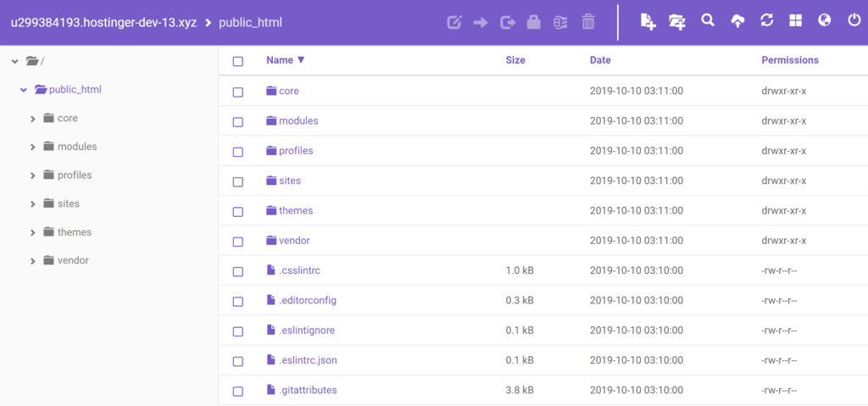Expand the core folder in sidebar tree
The width and height of the screenshot is (868, 406).
click(x=33, y=119)
